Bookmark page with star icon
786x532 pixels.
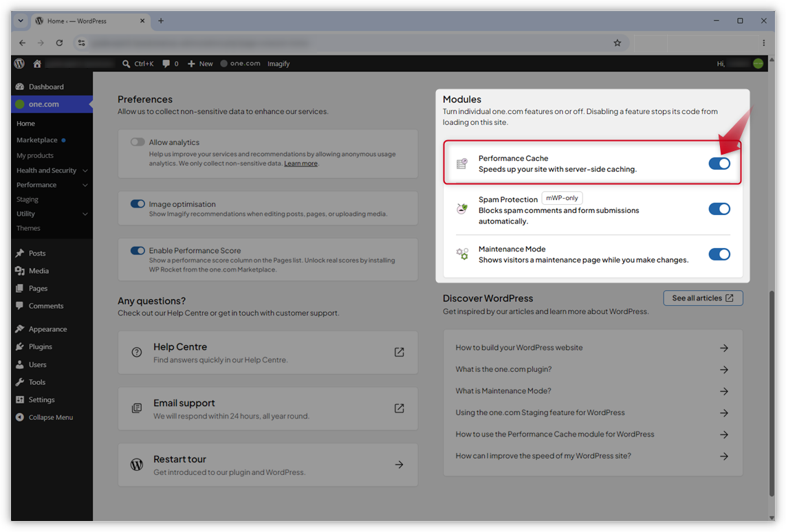tap(617, 43)
